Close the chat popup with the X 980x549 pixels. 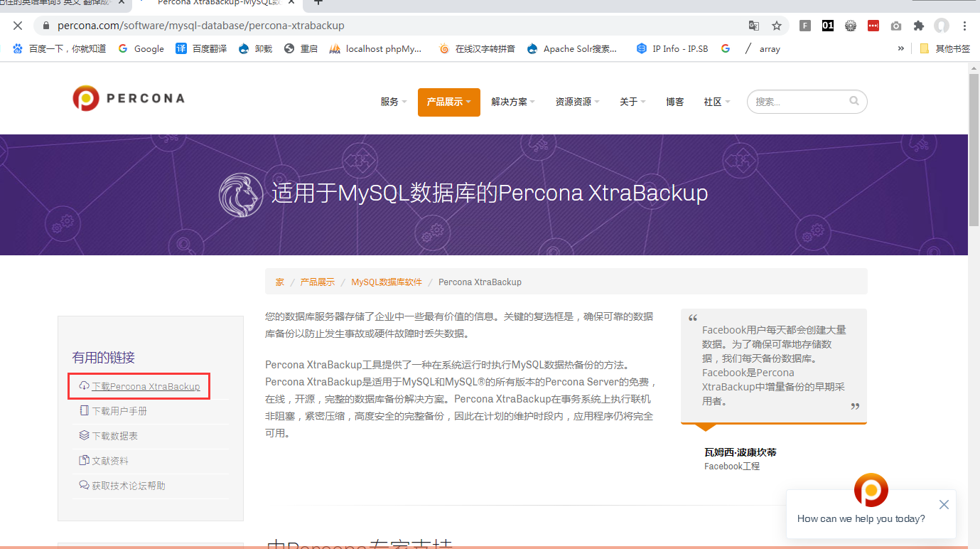tap(944, 504)
